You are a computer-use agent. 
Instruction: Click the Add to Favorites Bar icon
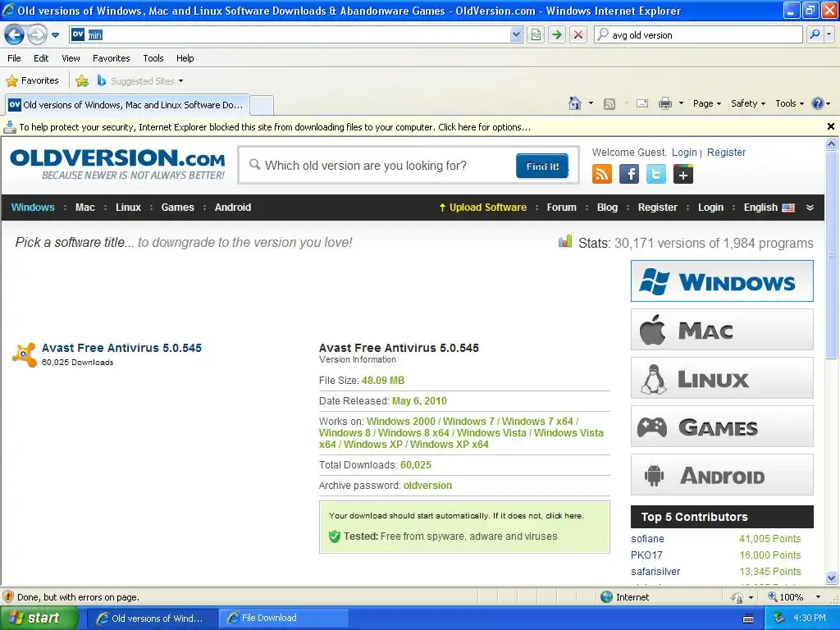click(x=82, y=81)
